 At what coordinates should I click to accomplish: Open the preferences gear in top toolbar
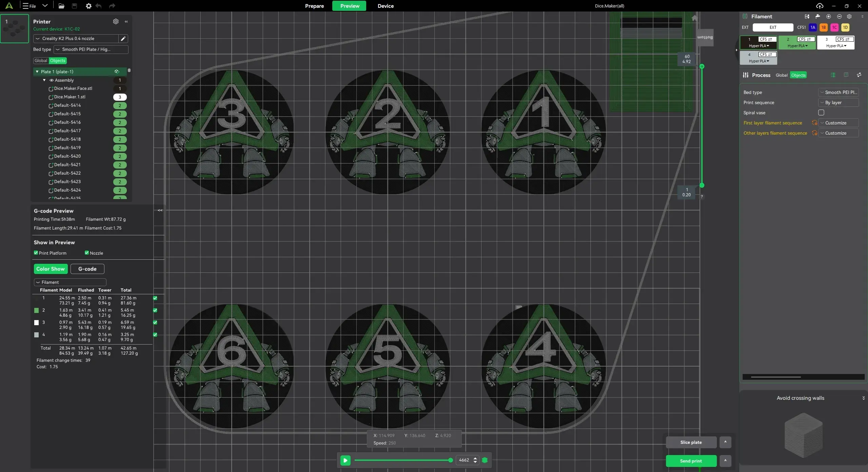[x=88, y=6]
